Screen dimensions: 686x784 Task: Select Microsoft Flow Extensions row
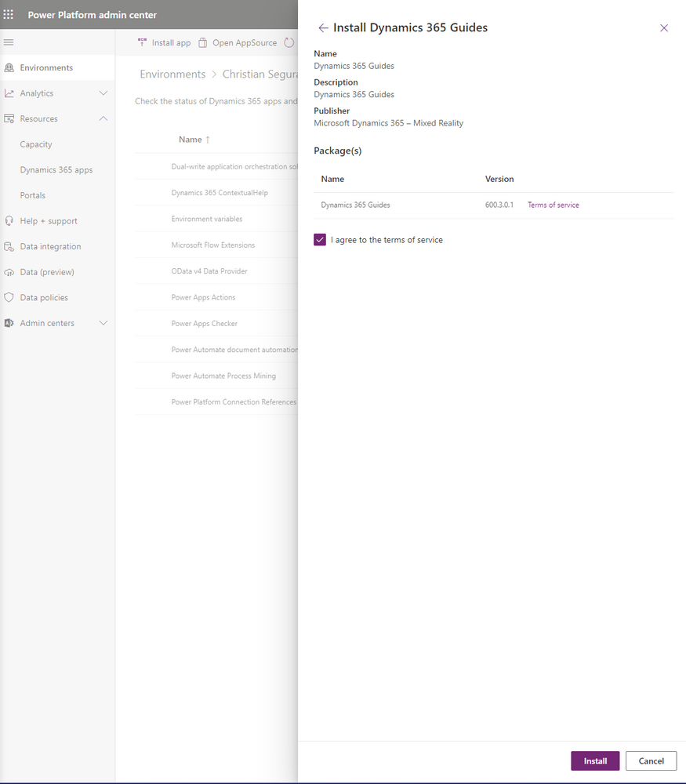coord(216,245)
